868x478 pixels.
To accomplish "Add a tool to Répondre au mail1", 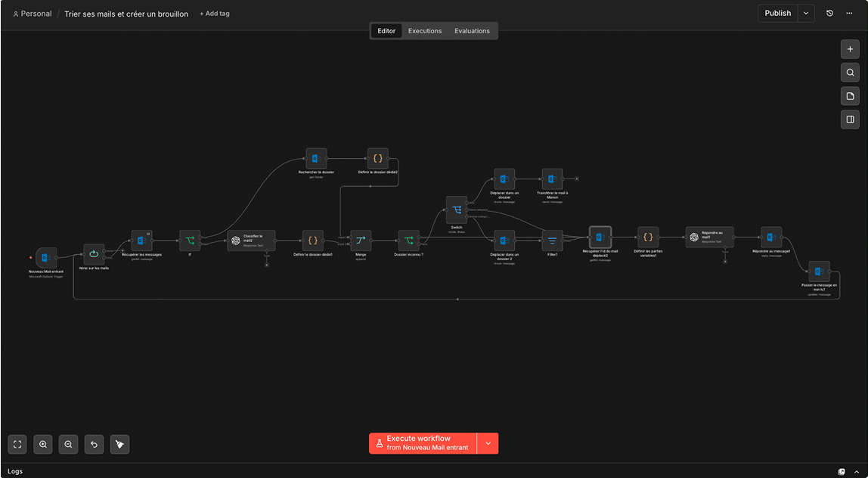I will (725, 262).
